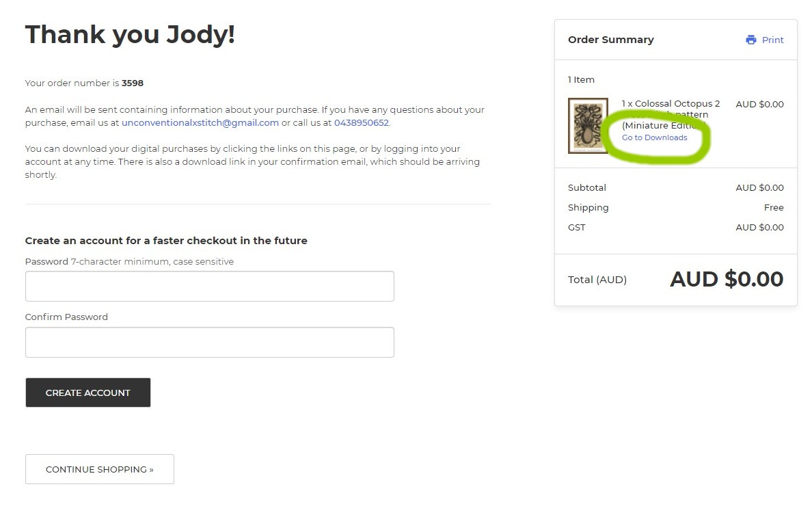Click the large Total AUD $0.00 amount
The width and height of the screenshot is (812, 517).
pos(727,279)
